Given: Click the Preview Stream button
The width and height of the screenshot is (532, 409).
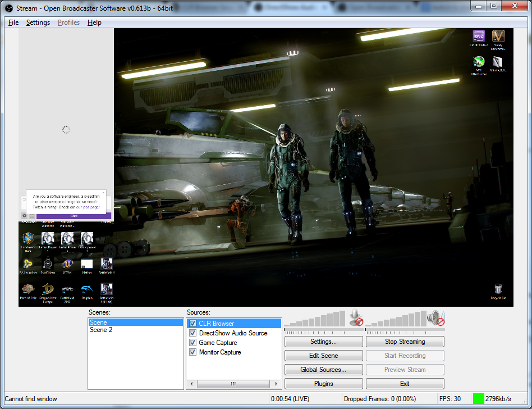Looking at the screenshot, I should click(405, 370).
